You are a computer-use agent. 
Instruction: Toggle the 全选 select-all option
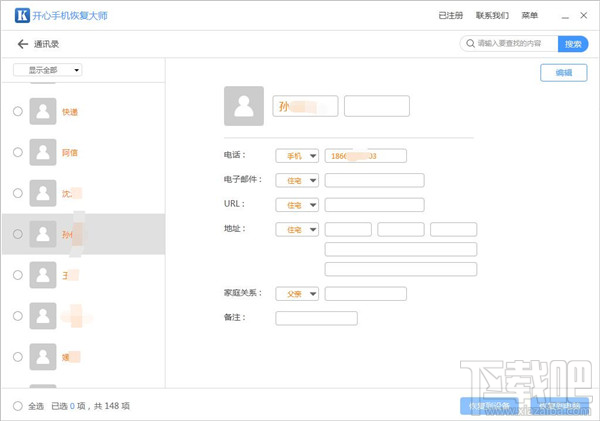(17, 406)
